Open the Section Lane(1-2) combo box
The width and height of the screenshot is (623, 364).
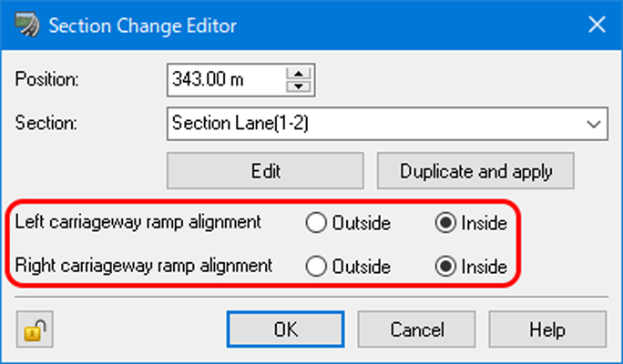387,124
